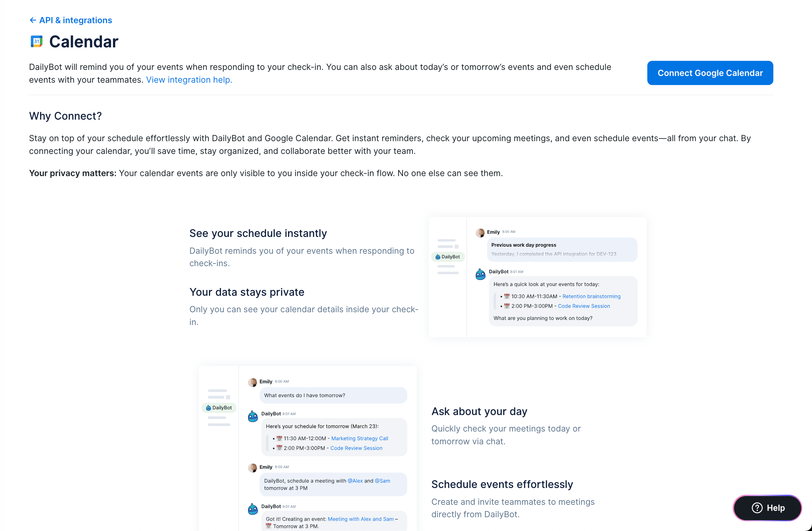This screenshot has height=531, width=812.
Task: Click the DailyBot sidebar chip in the first chat preview
Action: [x=448, y=257]
